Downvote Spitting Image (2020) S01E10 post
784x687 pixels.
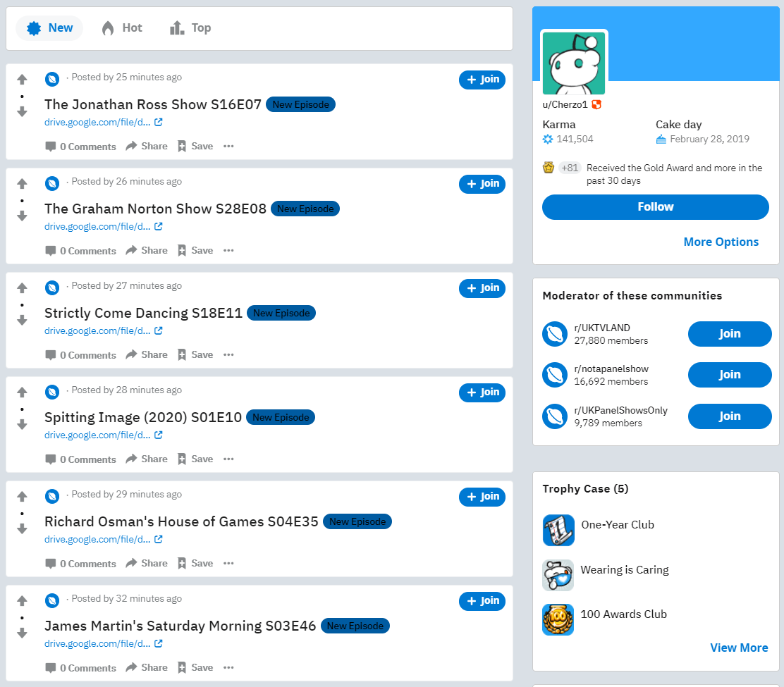tap(22, 424)
